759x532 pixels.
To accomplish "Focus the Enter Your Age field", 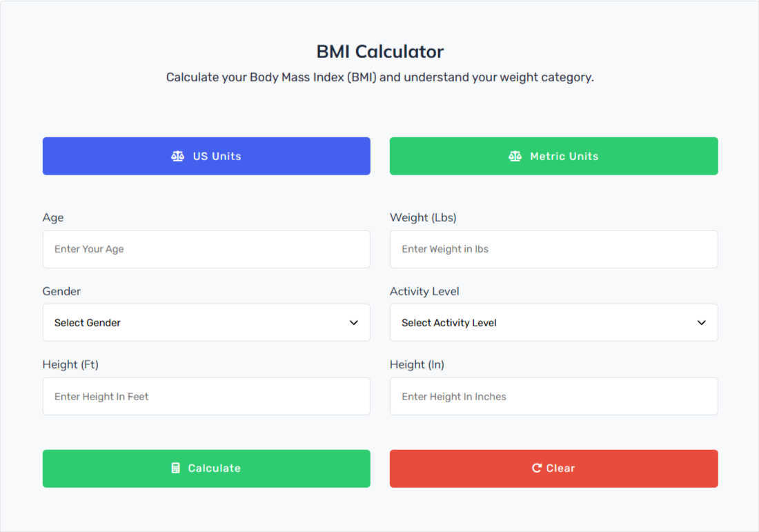I will 206,249.
